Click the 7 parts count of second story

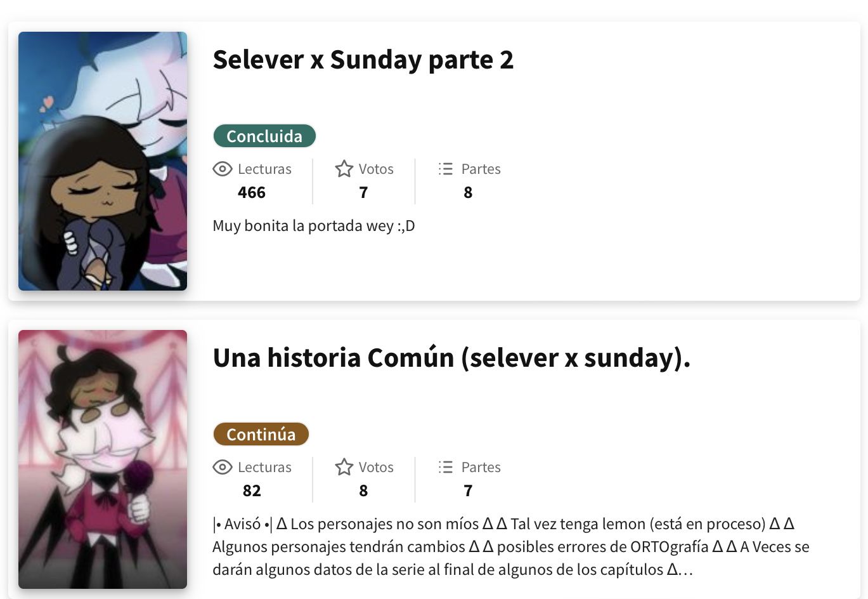[x=468, y=490]
